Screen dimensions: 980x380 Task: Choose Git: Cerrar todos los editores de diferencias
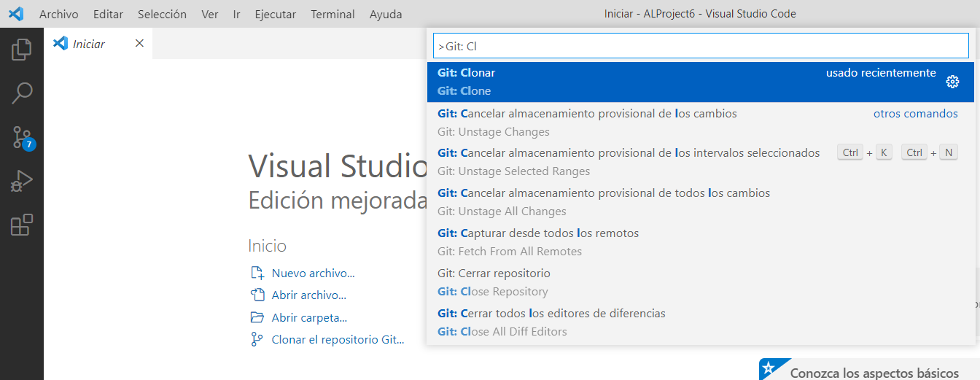(701, 322)
